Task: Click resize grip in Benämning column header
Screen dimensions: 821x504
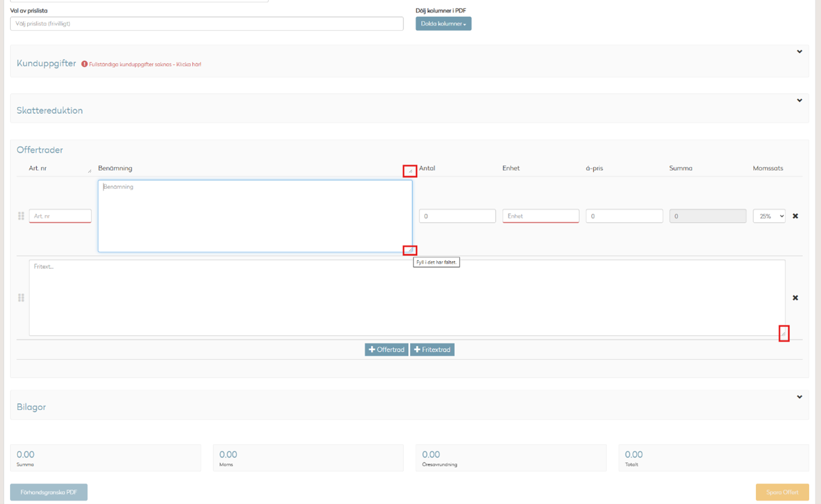Action: pos(410,171)
